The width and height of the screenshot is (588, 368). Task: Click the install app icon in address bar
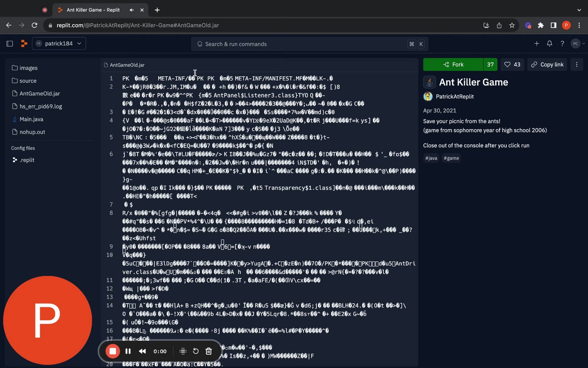coord(486,25)
